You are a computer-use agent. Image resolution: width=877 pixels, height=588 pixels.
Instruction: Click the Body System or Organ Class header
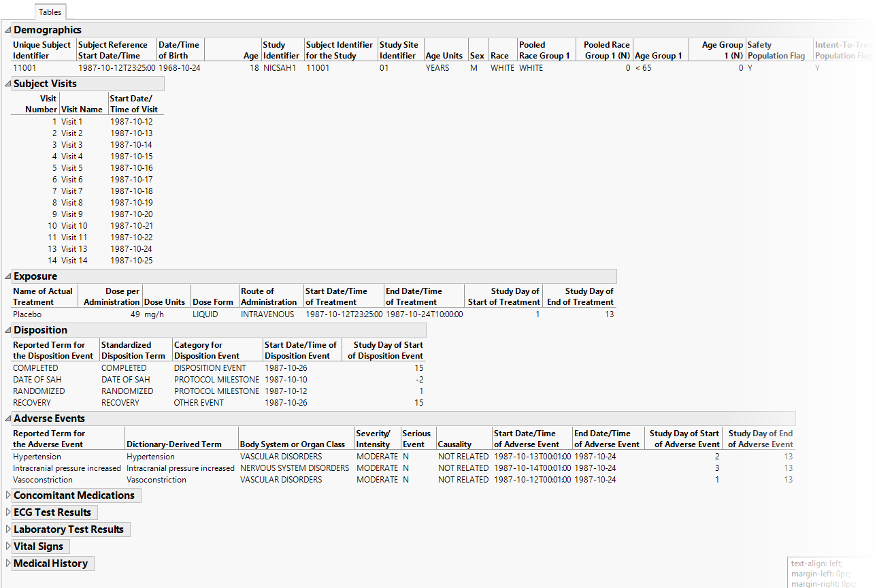point(292,444)
